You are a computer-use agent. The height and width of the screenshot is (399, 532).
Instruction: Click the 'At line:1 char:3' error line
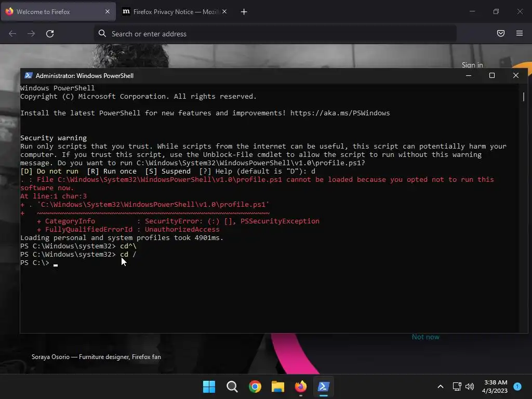54,196
